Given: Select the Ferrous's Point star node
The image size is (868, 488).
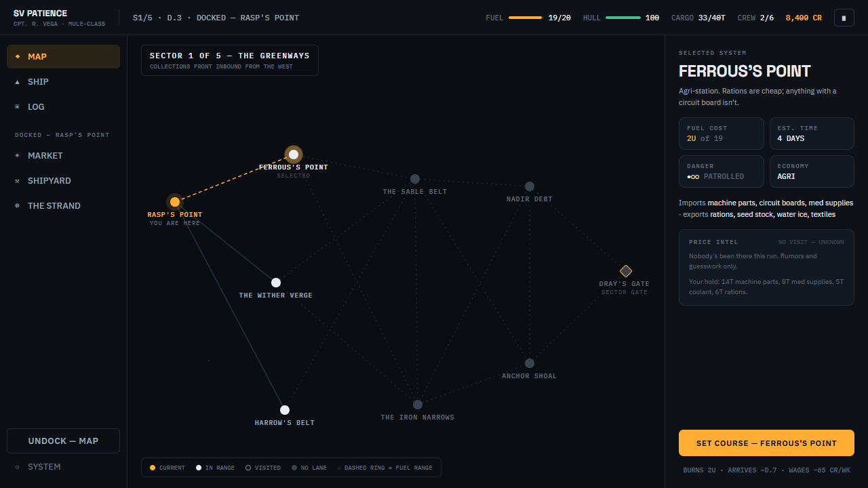Looking at the screenshot, I should (x=294, y=155).
